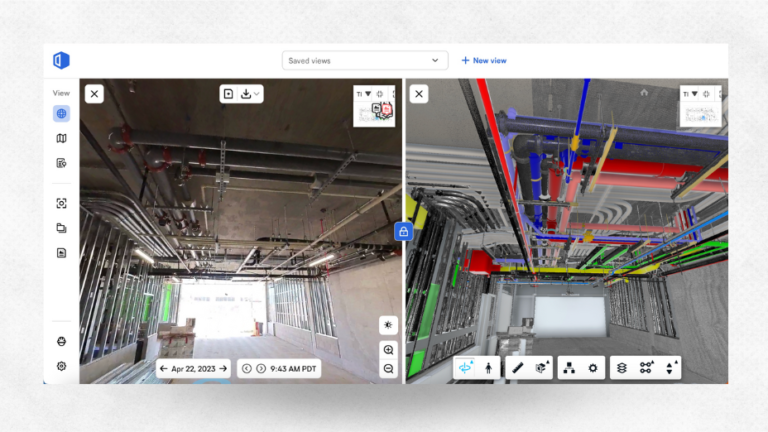Open the model browser tree icon
Image resolution: width=768 pixels, height=432 pixels.
(569, 368)
